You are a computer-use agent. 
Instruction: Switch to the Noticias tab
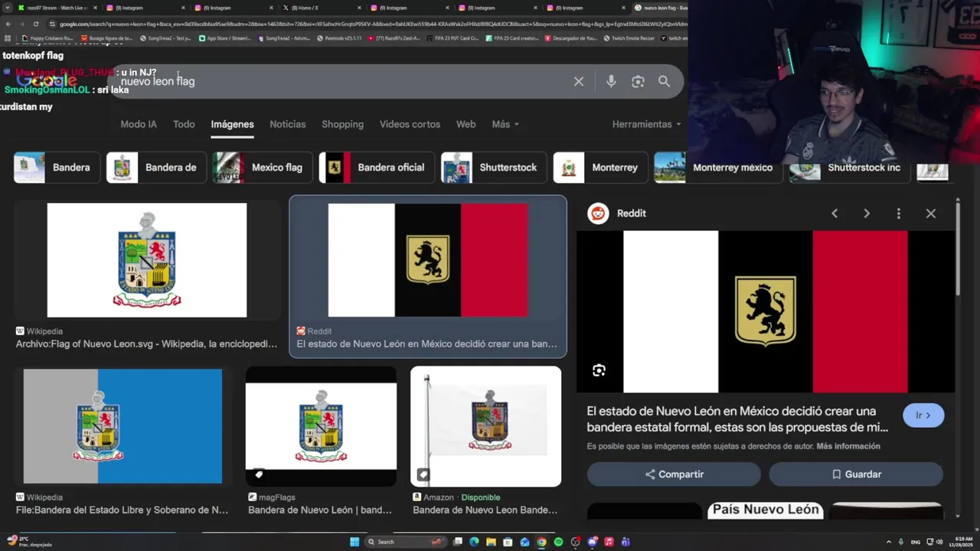(288, 124)
